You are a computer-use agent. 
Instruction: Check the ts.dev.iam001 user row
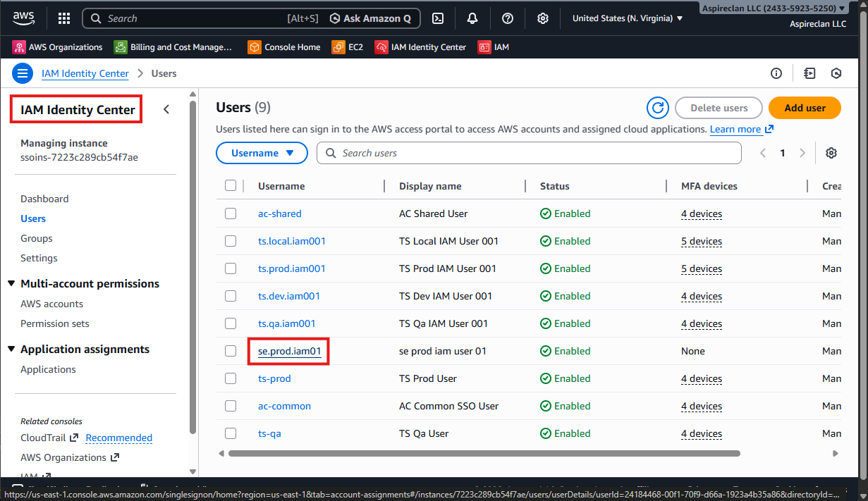(231, 296)
